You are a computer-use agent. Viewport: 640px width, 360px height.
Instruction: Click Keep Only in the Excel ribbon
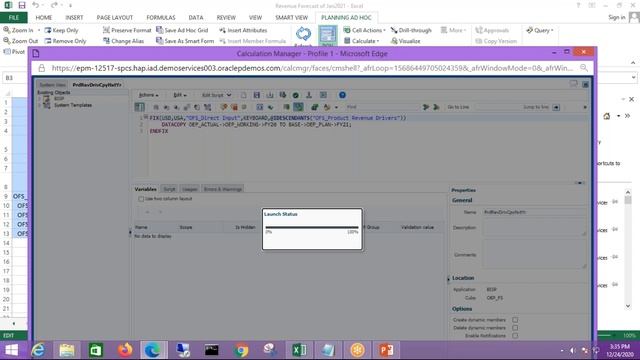61,30
